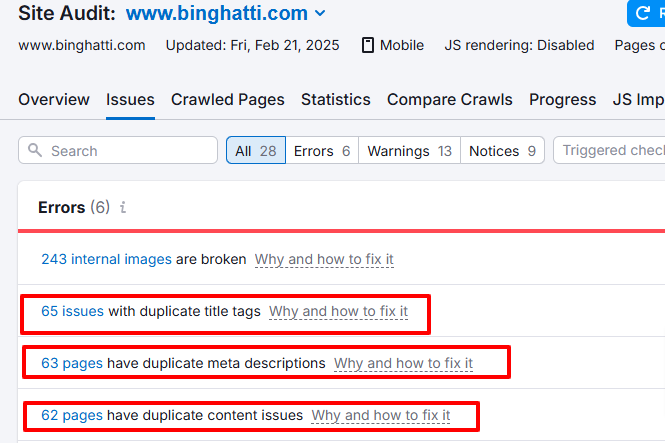Click the dropdown chevron next to binghatti.com
The image size is (665, 443).
click(x=320, y=14)
